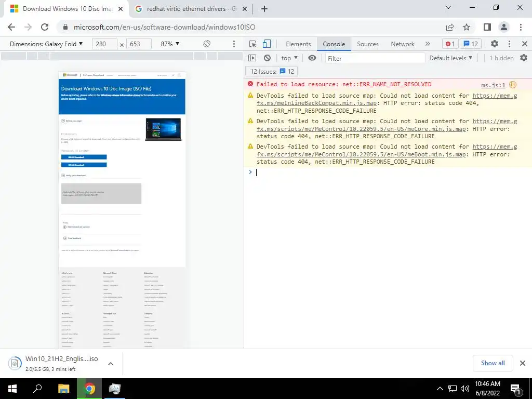Toggle the device toolbar
The height and width of the screenshot is (399, 532).
pyautogui.click(x=267, y=44)
